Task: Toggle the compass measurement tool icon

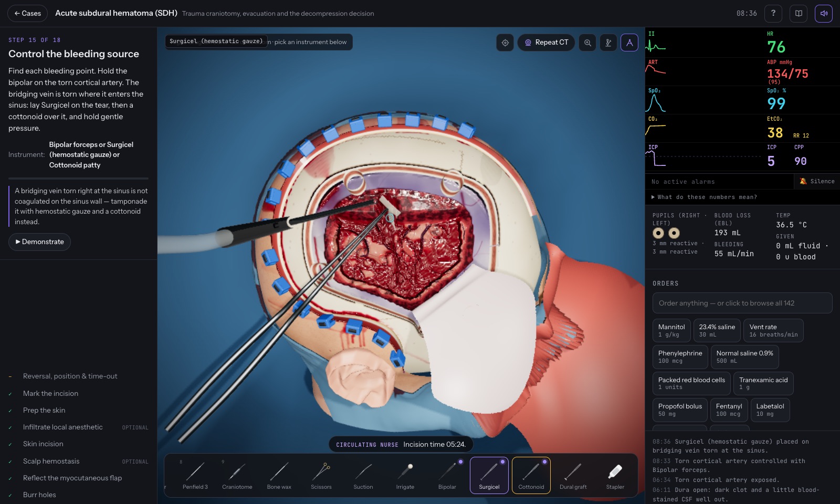Action: [629, 43]
